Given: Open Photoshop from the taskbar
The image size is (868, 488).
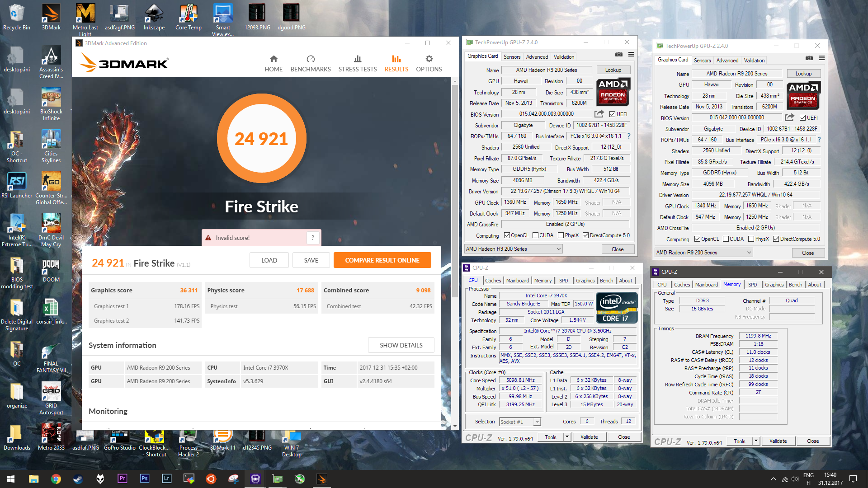Looking at the screenshot, I should click(x=145, y=479).
